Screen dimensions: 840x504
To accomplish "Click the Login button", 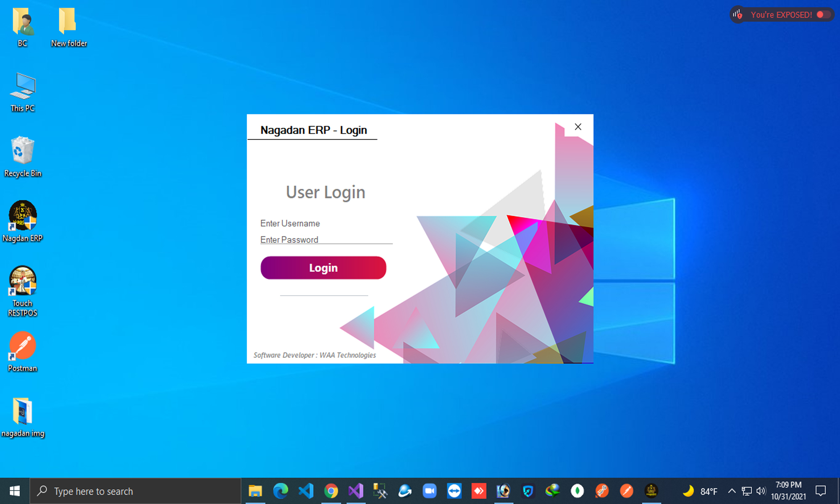I will tap(323, 268).
